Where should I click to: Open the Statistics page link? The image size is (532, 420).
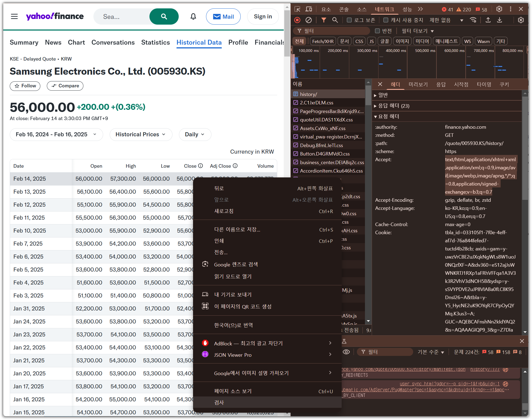pyautogui.click(x=155, y=42)
